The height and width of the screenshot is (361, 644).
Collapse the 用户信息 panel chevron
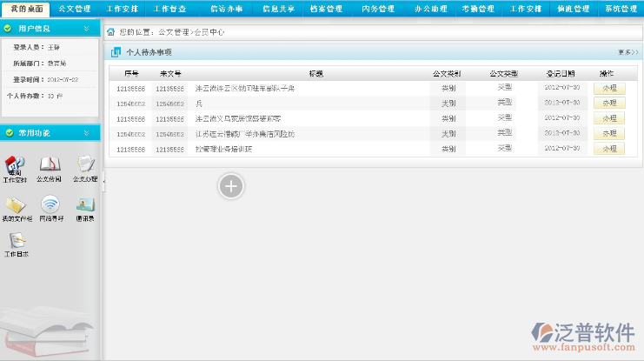[x=86, y=29]
